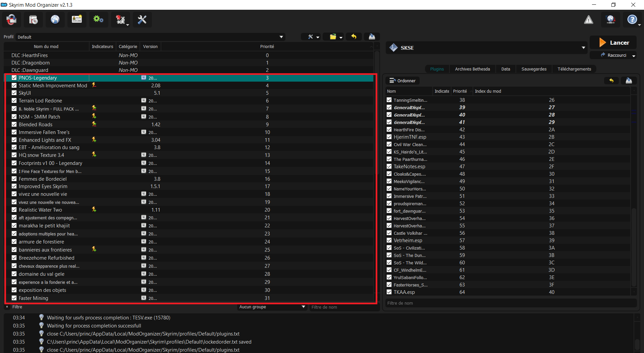This screenshot has height=353, width=644.
Task: Switch to the Sauvegardes tab
Action: tap(534, 69)
